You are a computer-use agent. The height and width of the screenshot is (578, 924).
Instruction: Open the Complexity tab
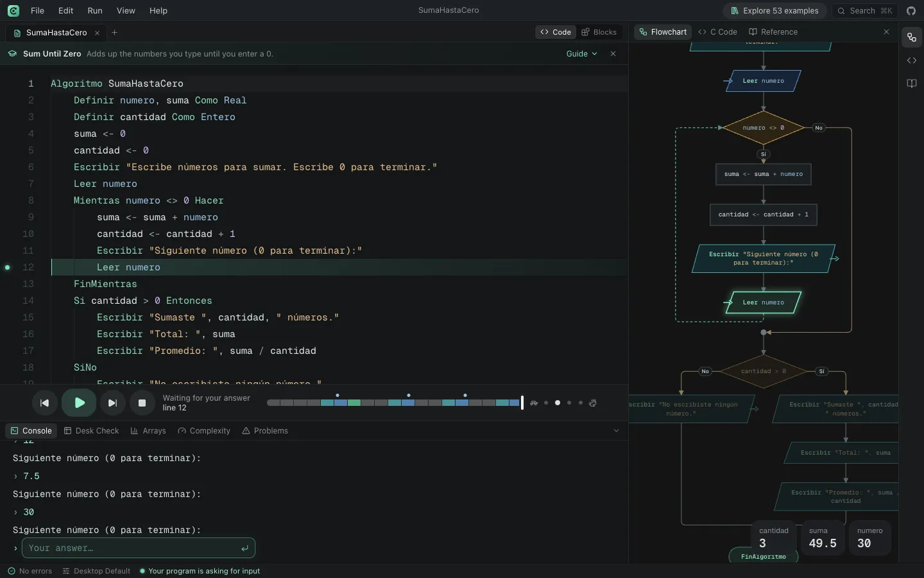[x=204, y=431]
